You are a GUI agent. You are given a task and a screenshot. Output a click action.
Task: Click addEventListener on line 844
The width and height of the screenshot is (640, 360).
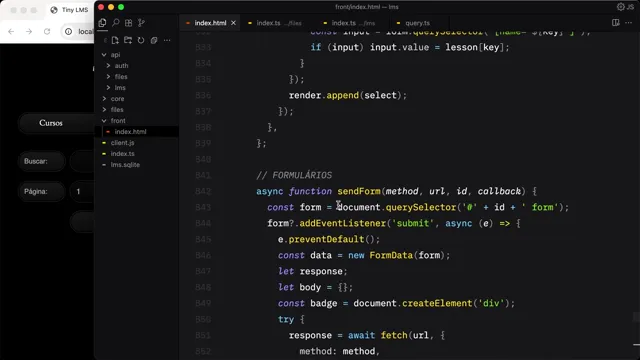pos(342,223)
